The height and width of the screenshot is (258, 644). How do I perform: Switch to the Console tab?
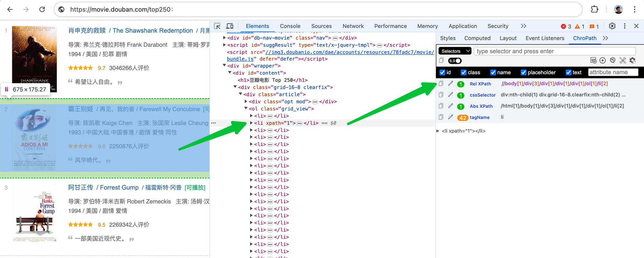290,26
